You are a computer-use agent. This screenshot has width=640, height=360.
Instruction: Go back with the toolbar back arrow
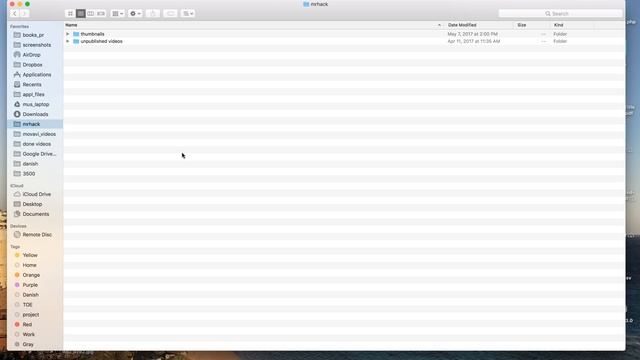point(14,13)
